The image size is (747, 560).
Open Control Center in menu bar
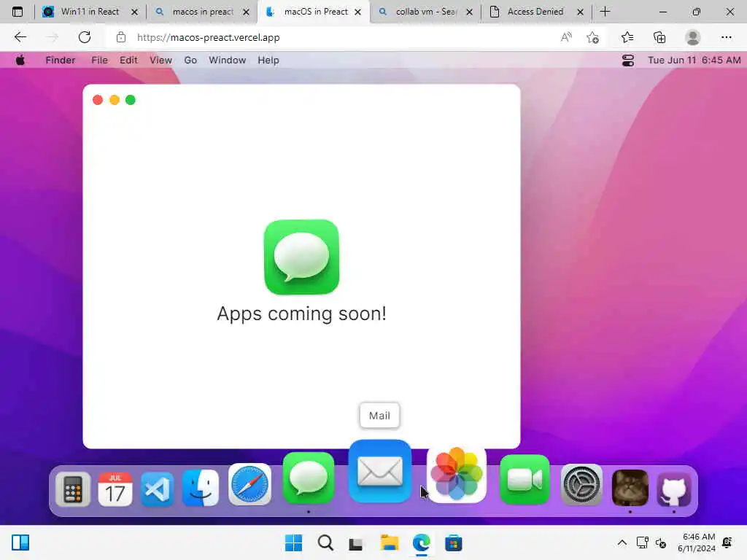[628, 61]
